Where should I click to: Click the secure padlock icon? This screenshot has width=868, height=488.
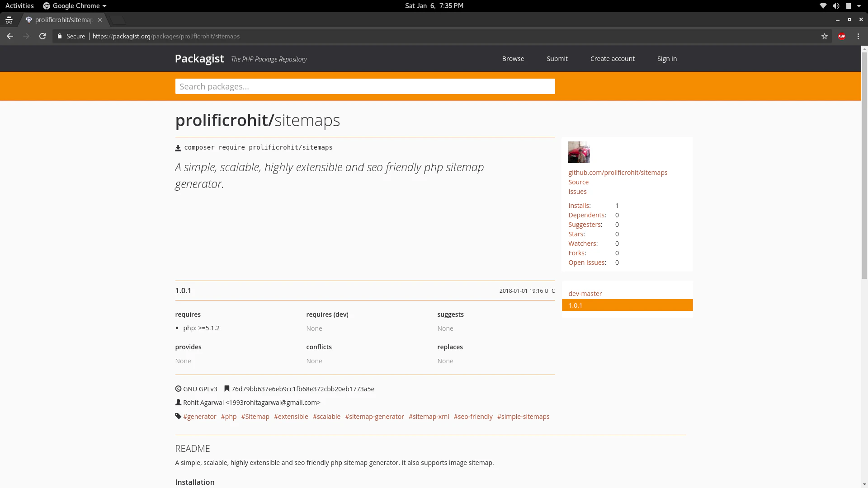(59, 36)
